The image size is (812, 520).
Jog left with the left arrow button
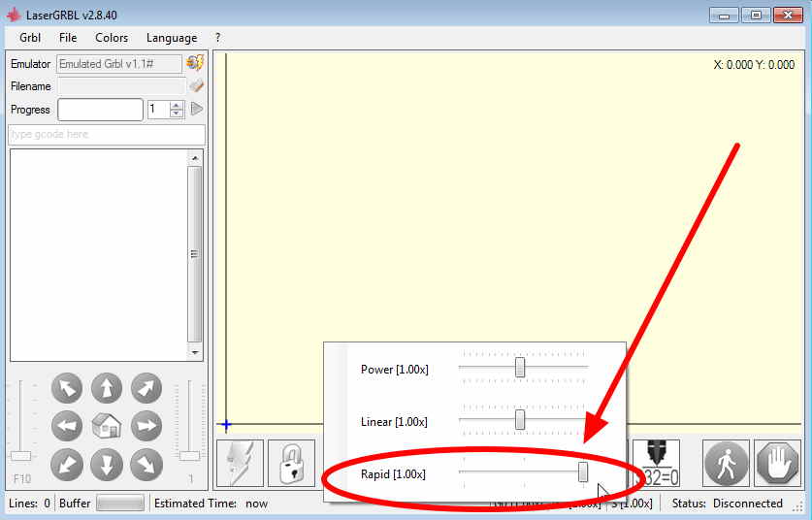[x=66, y=425]
